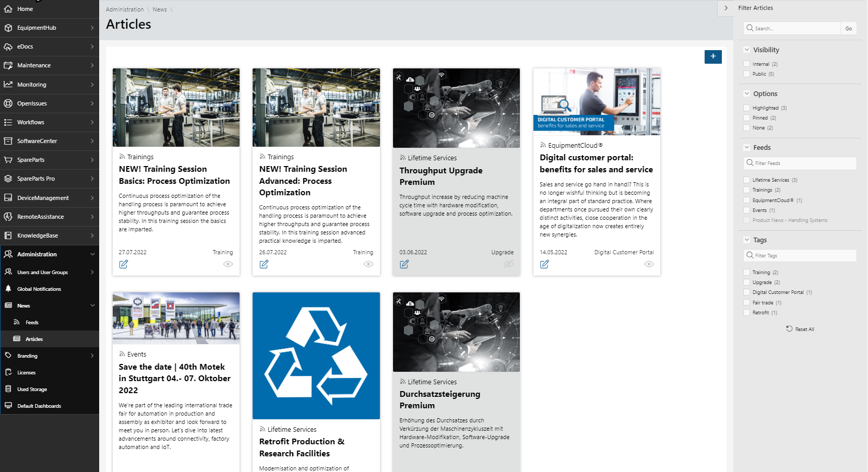Click the add new article plus button
This screenshot has height=472, width=868.
[712, 56]
